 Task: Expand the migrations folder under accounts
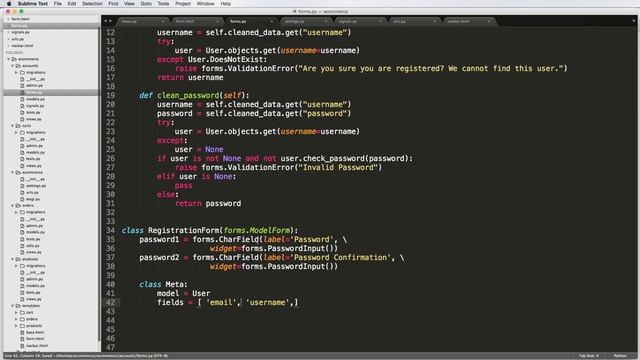(17, 73)
